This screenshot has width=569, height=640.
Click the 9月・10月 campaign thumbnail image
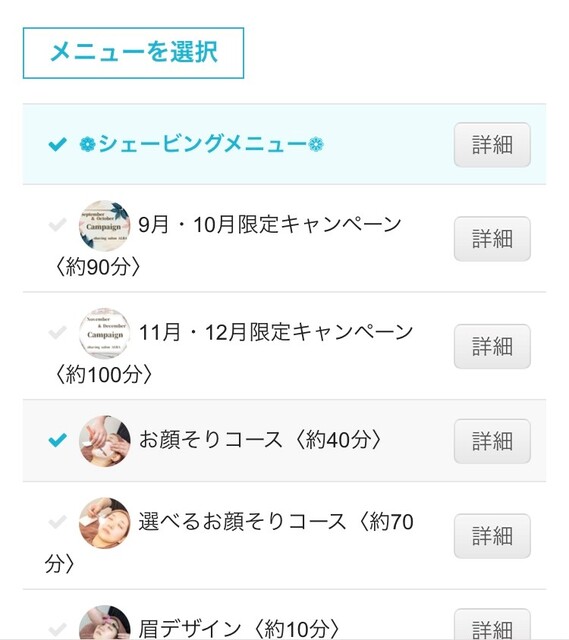click(104, 225)
